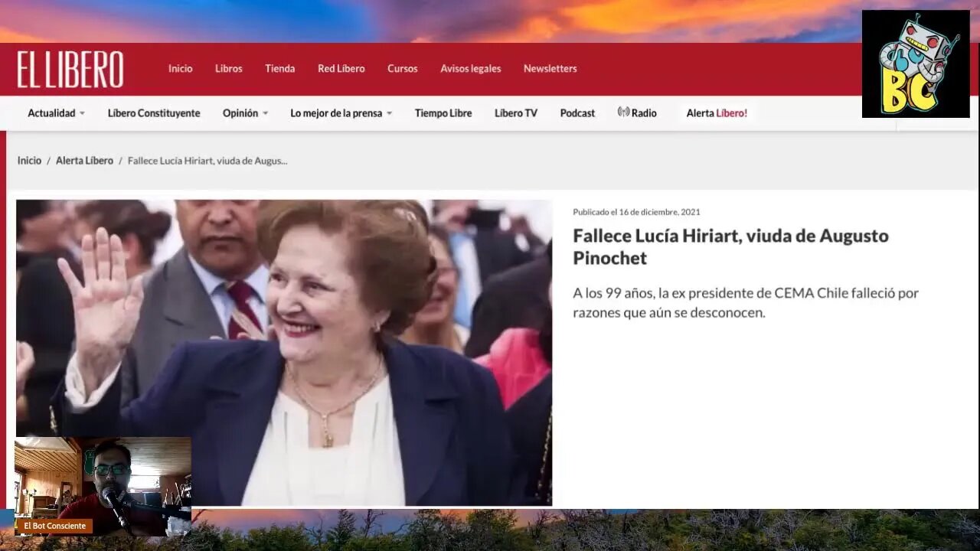
Task: Open Líbero Constituyente section
Action: tap(154, 112)
